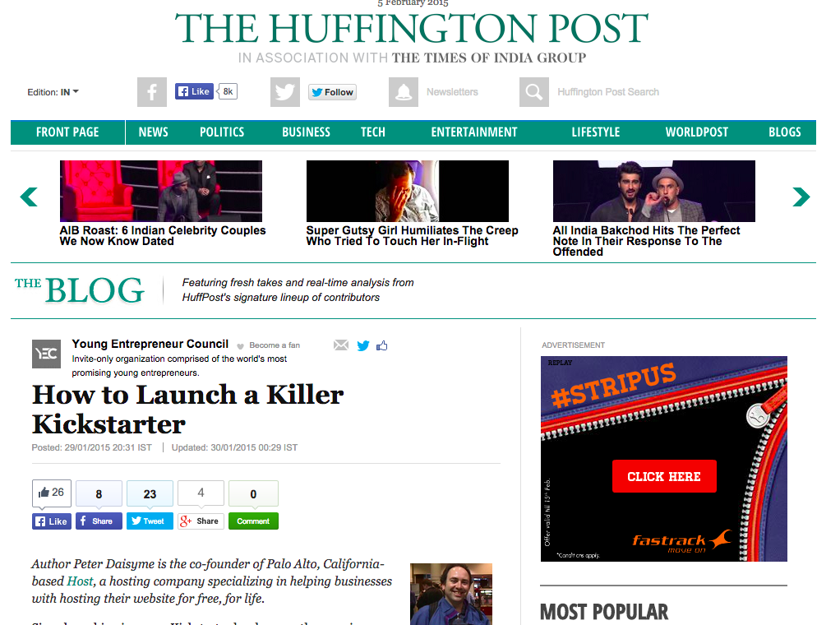Click The Huffington Post masthead logo
Image resolution: width=840 pixels, height=625 pixels.
412,29
